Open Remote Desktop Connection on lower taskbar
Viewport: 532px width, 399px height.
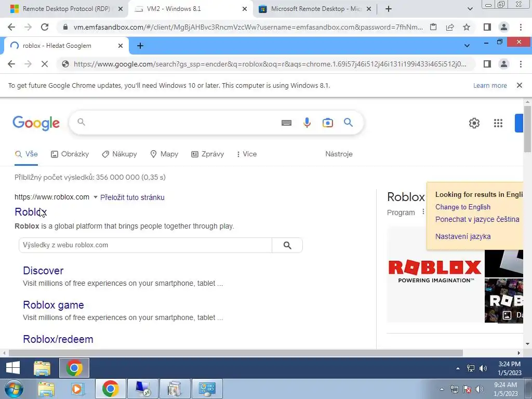point(142,389)
